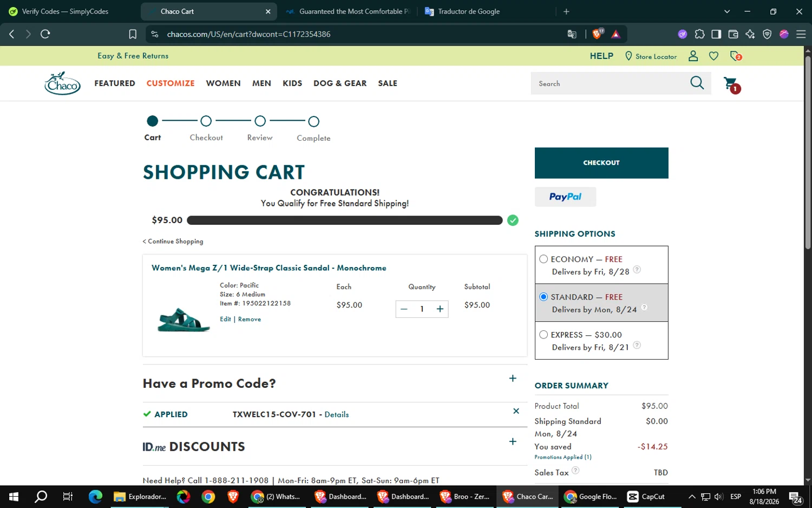Remove the sandal from the cart
The width and height of the screenshot is (812, 508).
(250, 320)
